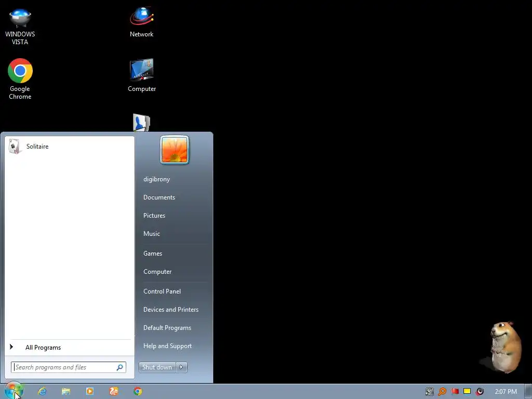Open the Pictures library
The height and width of the screenshot is (399, 532).
click(x=154, y=216)
